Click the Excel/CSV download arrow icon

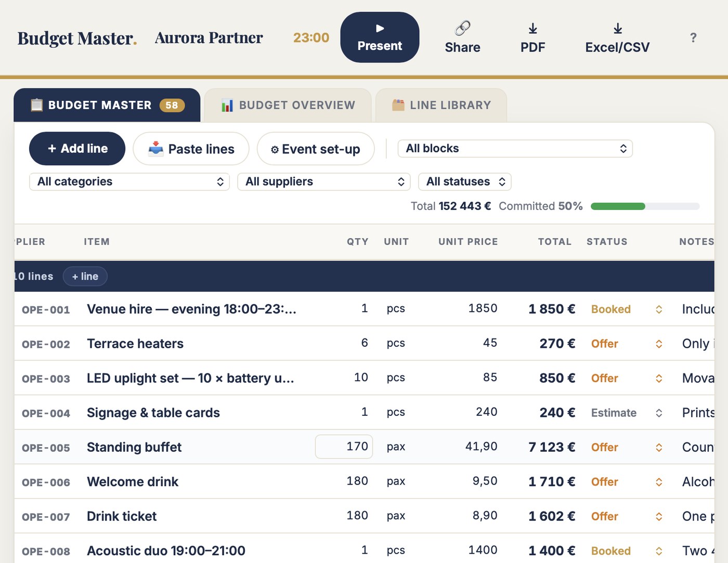click(618, 28)
